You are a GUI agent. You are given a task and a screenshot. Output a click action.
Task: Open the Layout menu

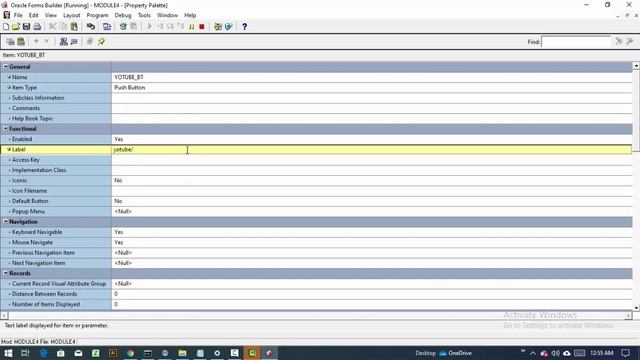click(x=71, y=15)
